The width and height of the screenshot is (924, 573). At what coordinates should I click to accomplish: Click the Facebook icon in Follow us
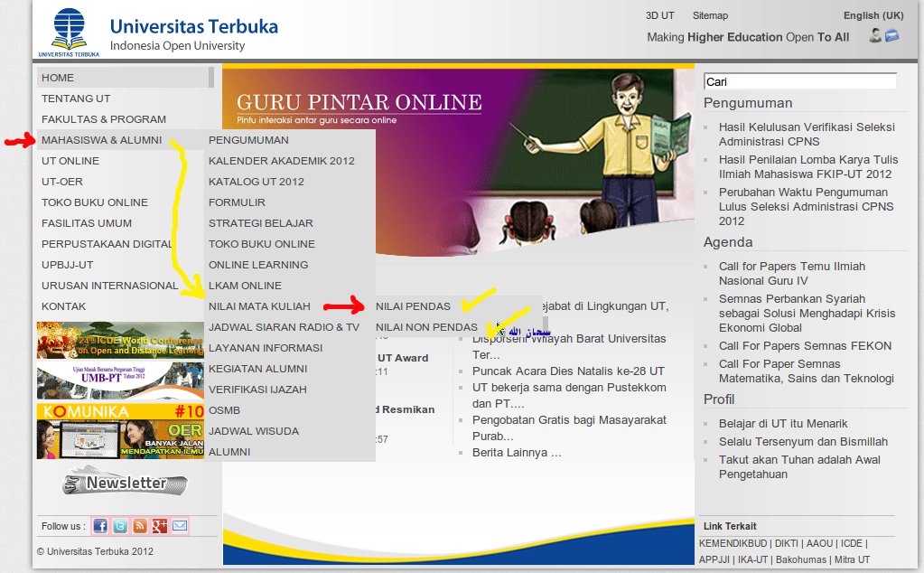tap(100, 525)
